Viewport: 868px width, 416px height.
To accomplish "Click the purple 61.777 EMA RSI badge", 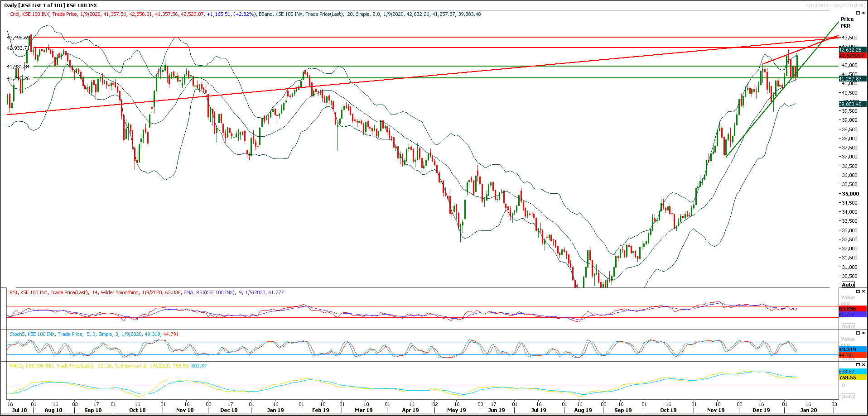I will [849, 313].
